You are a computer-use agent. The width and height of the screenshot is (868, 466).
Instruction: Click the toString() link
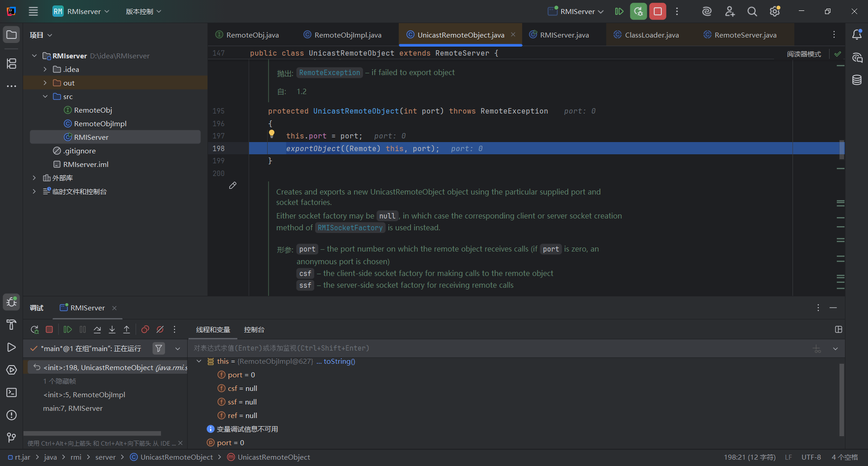(339, 361)
